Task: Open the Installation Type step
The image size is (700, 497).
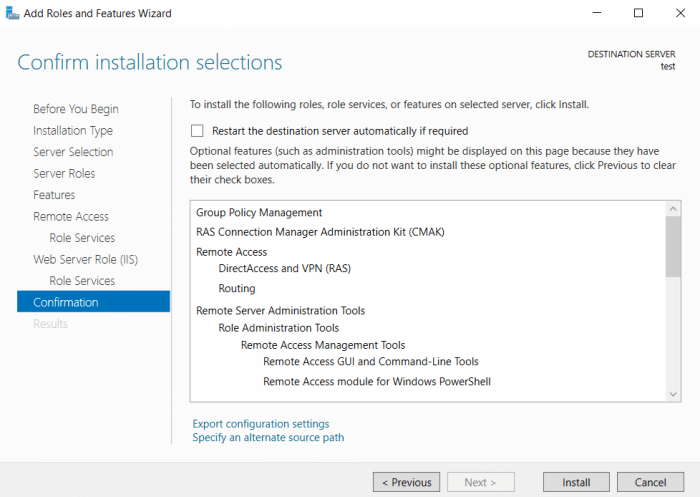Action: pyautogui.click(x=73, y=131)
